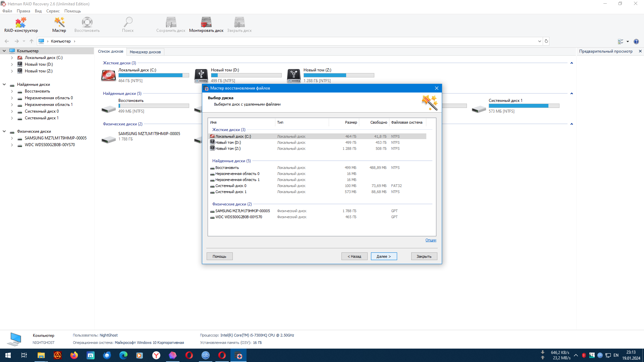This screenshot has height=362, width=644.
Task: Open the Поиск search tool
Action: [x=128, y=25]
